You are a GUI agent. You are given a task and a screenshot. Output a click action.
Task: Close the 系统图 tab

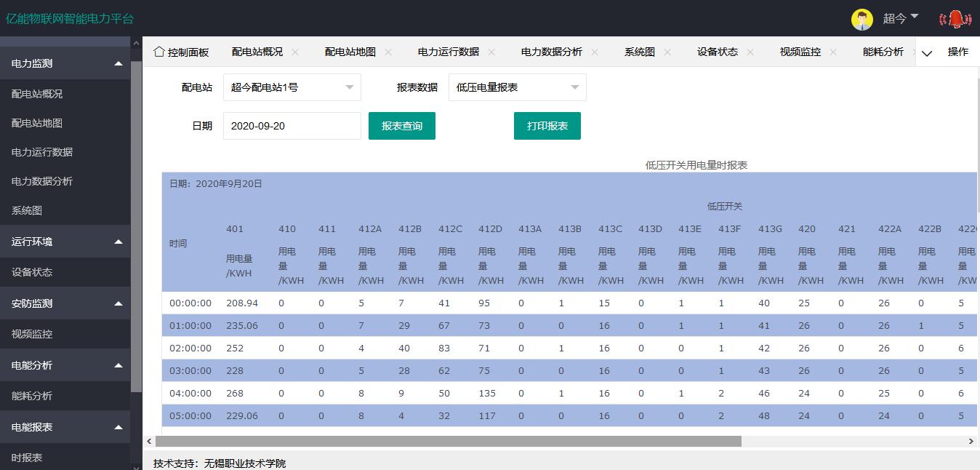tap(667, 52)
